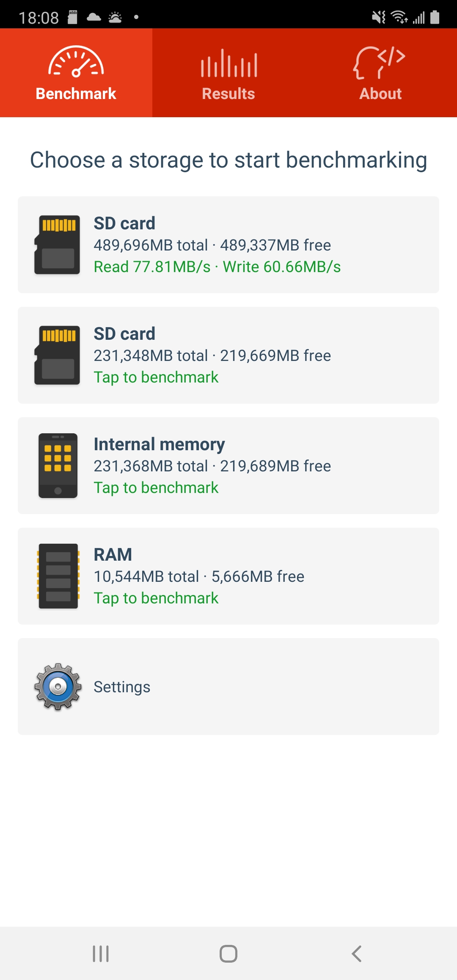Tap the bar chart Results icon
457x980 pixels.
coord(228,63)
